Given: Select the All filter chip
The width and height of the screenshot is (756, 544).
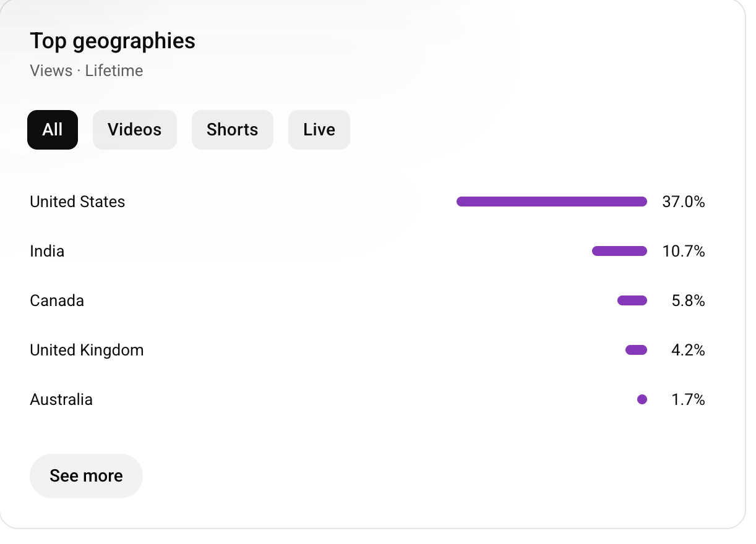Looking at the screenshot, I should coord(53,130).
